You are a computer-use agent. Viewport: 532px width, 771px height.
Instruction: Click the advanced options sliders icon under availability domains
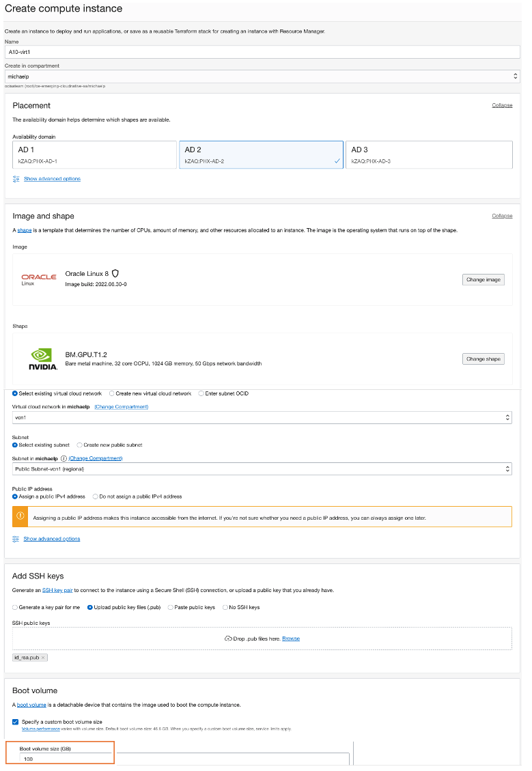tap(15, 178)
